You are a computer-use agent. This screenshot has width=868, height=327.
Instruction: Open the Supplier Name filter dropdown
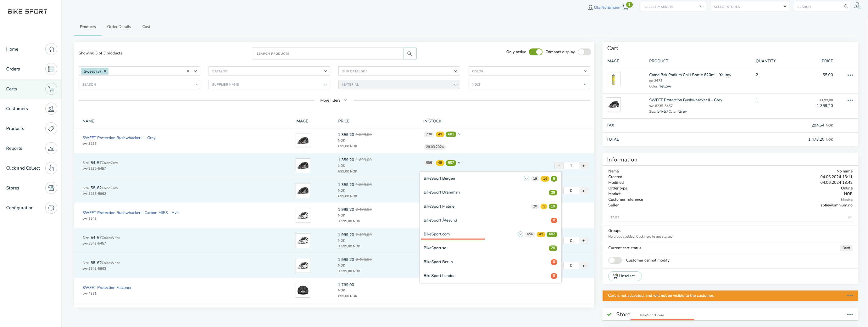tap(269, 85)
